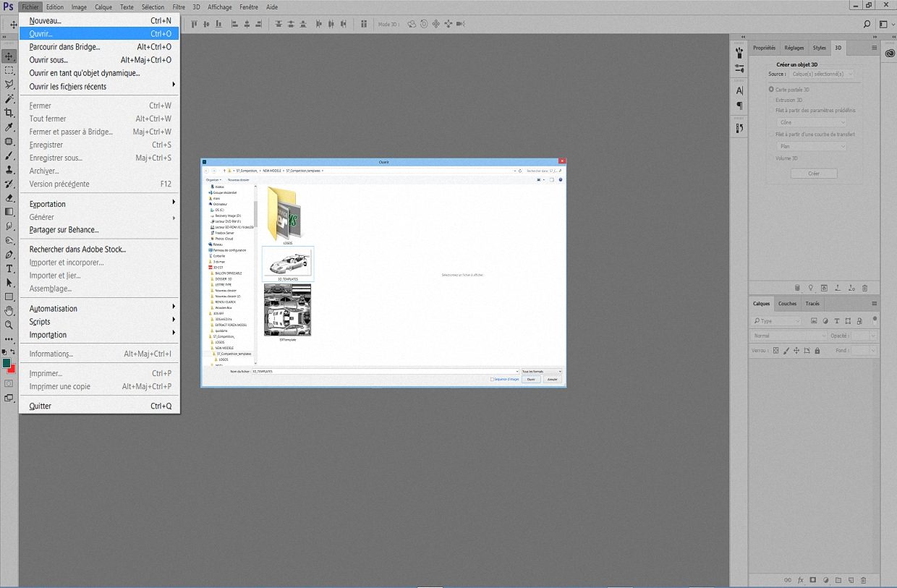Expand Ouvrir les fichiers récents submenu

pyautogui.click(x=99, y=86)
